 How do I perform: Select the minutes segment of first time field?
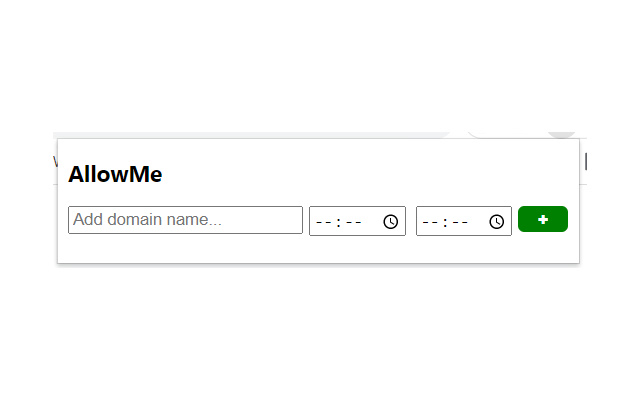(354, 221)
